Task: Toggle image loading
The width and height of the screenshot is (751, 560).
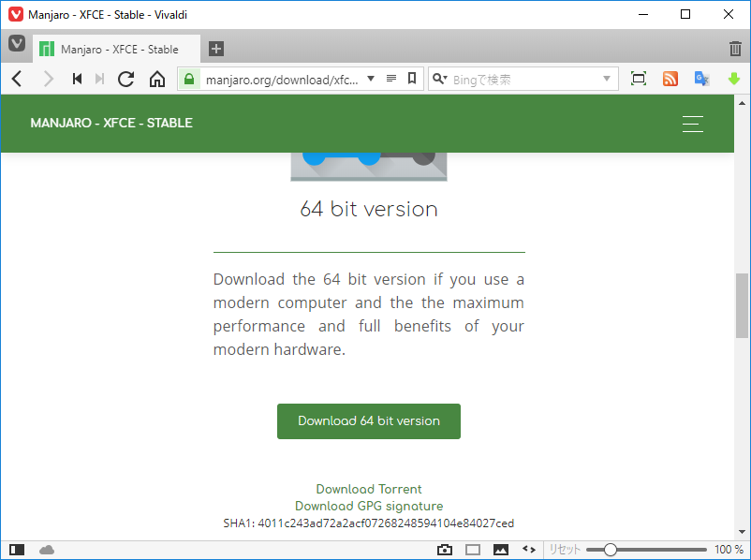Action: pos(501,550)
